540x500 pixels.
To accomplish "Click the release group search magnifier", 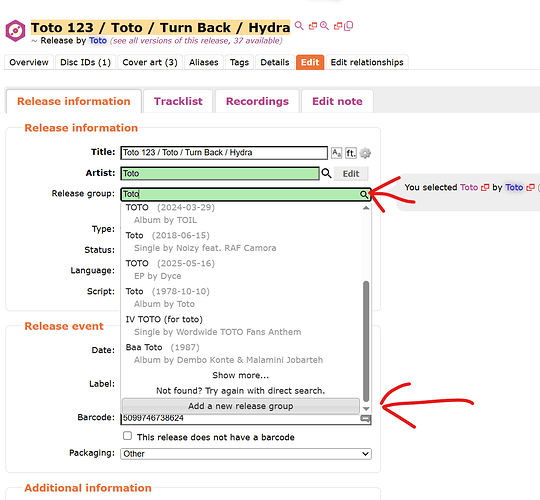I will click(x=364, y=195).
